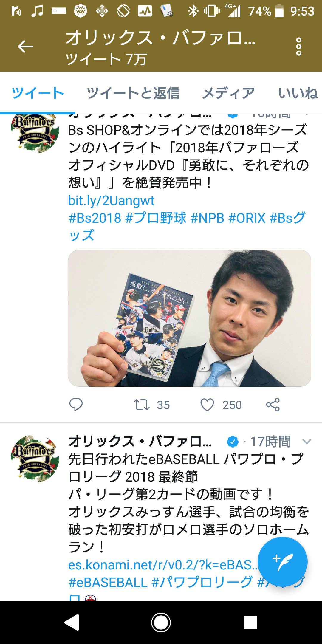This screenshot has width=322, height=644.
Task: Reply to the DVD tweet
Action: click(x=76, y=405)
